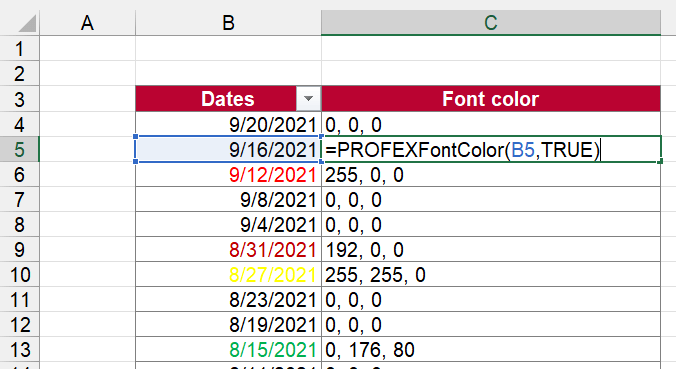Select row 6 header
This screenshot has height=369, width=676.
pyautogui.click(x=19, y=174)
